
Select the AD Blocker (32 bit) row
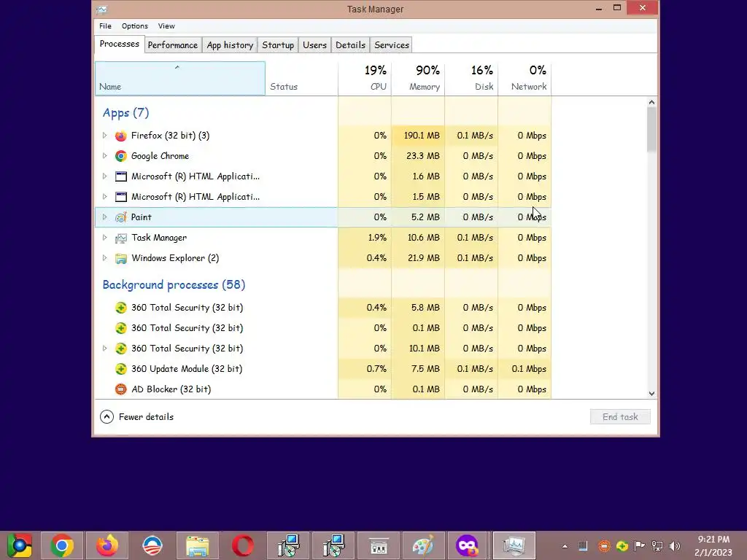pos(323,389)
